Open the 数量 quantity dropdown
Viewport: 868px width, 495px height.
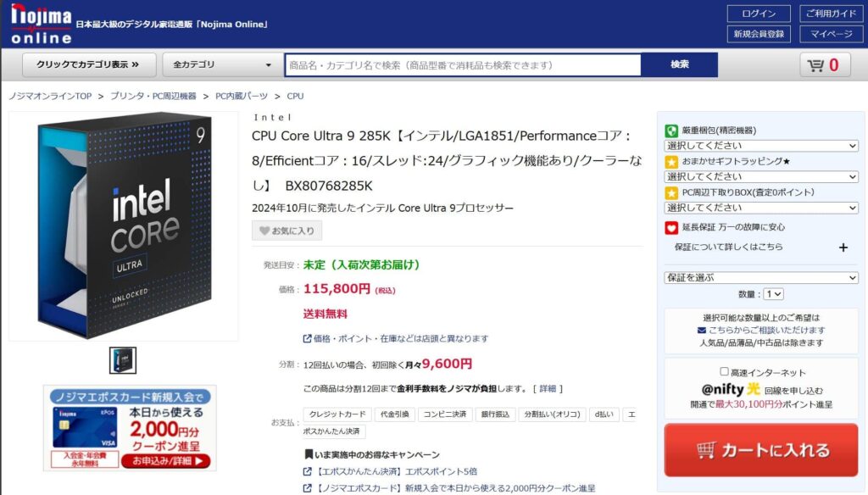click(773, 294)
